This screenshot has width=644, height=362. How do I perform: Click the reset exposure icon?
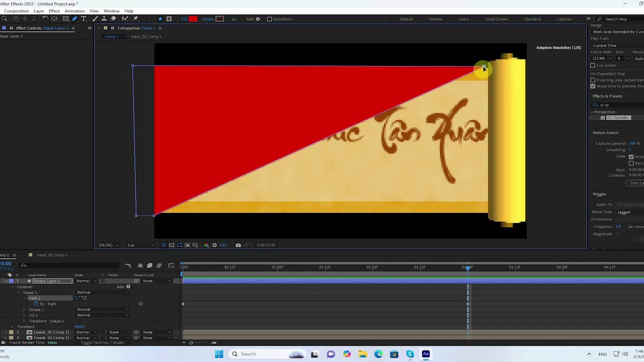click(x=214, y=245)
